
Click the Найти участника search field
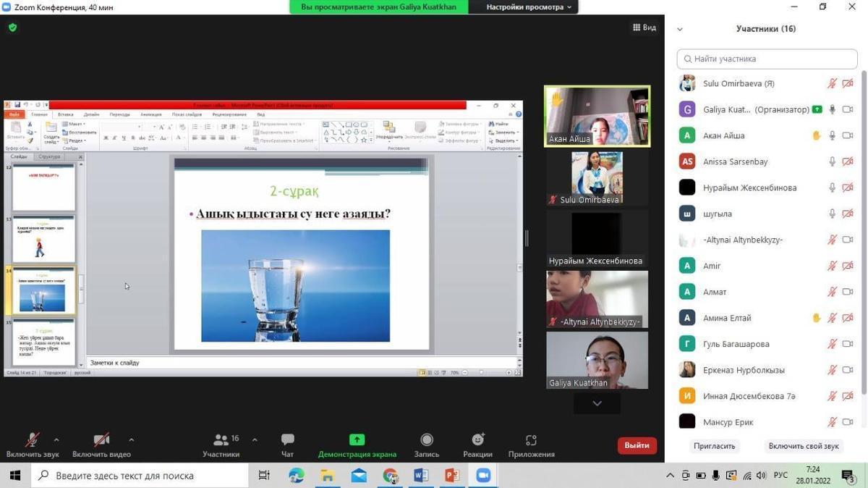click(767, 59)
